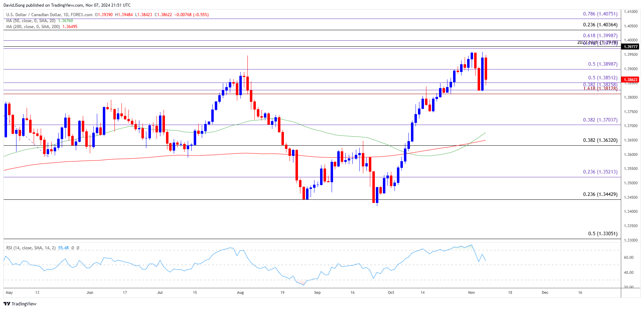Click the 0.5 (1.33051) Fibonacci level label
This screenshot has width=644, height=310.
coord(603,233)
